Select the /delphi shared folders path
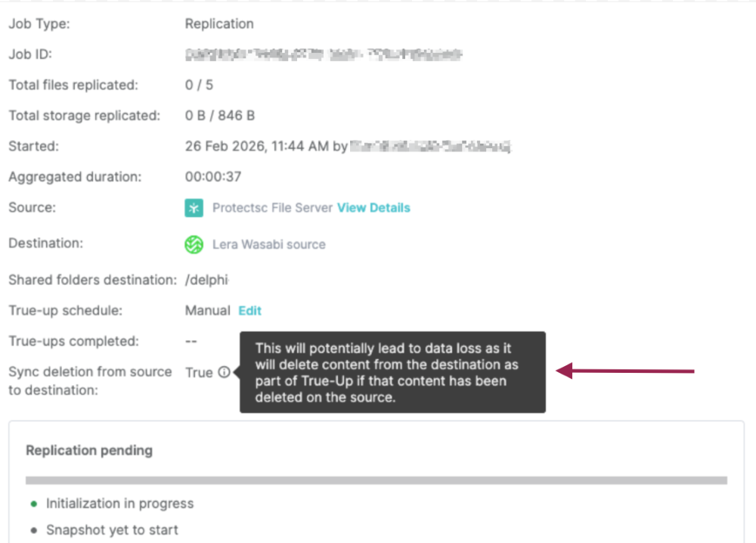756x543 pixels. click(206, 280)
